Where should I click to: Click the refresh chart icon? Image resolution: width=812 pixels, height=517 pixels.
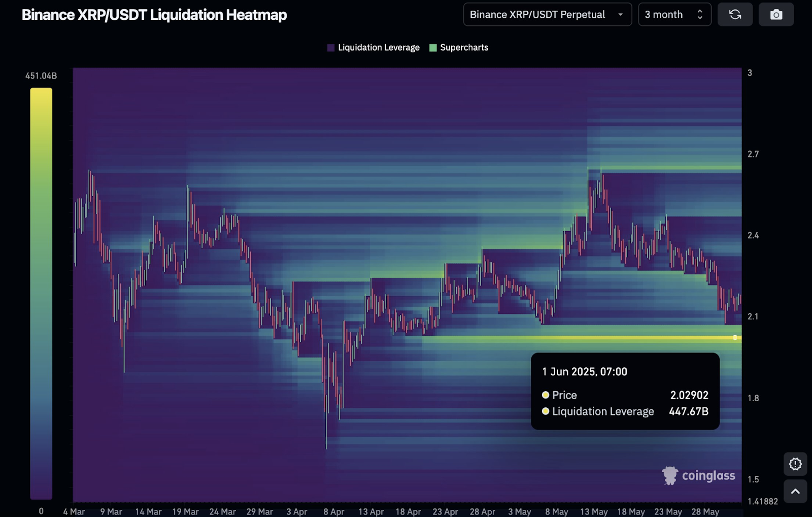[735, 15]
